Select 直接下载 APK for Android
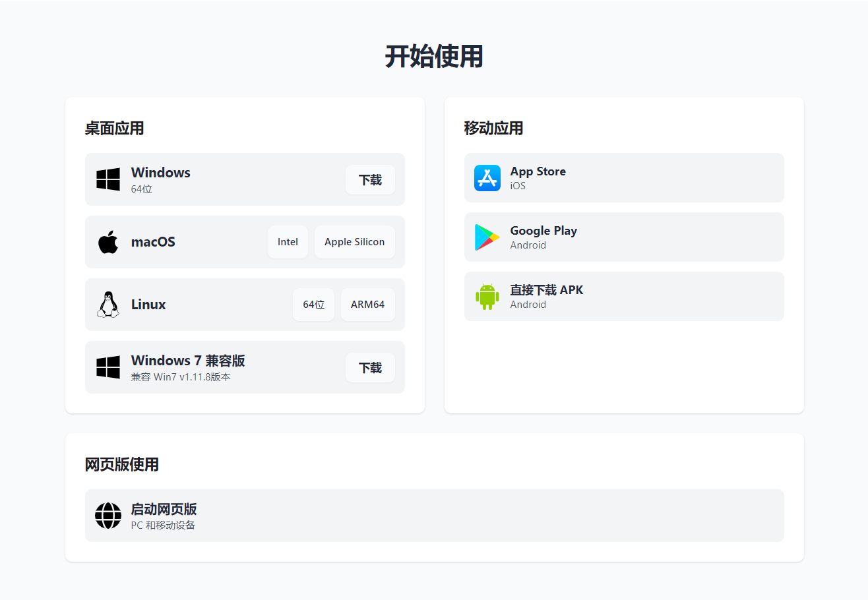Image resolution: width=868 pixels, height=600 pixels. pos(623,297)
